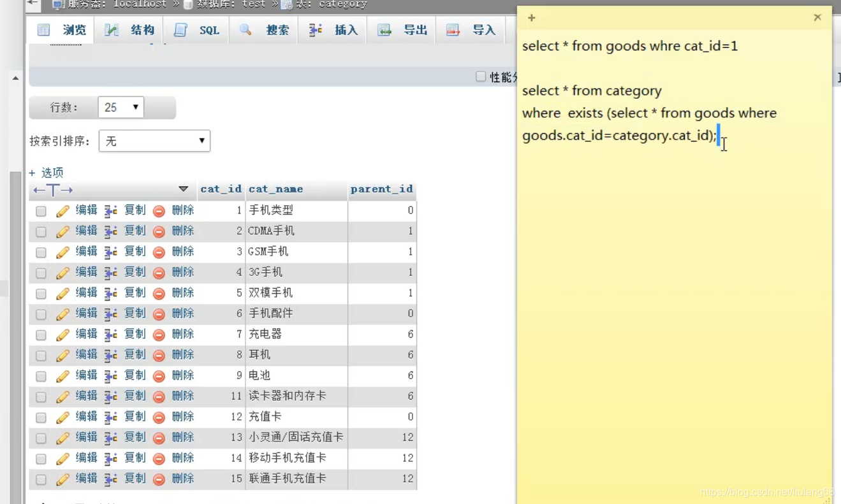Screen dimensions: 841x504
Task: Open the 导出 (Export) tab
Action: pyautogui.click(x=402, y=30)
